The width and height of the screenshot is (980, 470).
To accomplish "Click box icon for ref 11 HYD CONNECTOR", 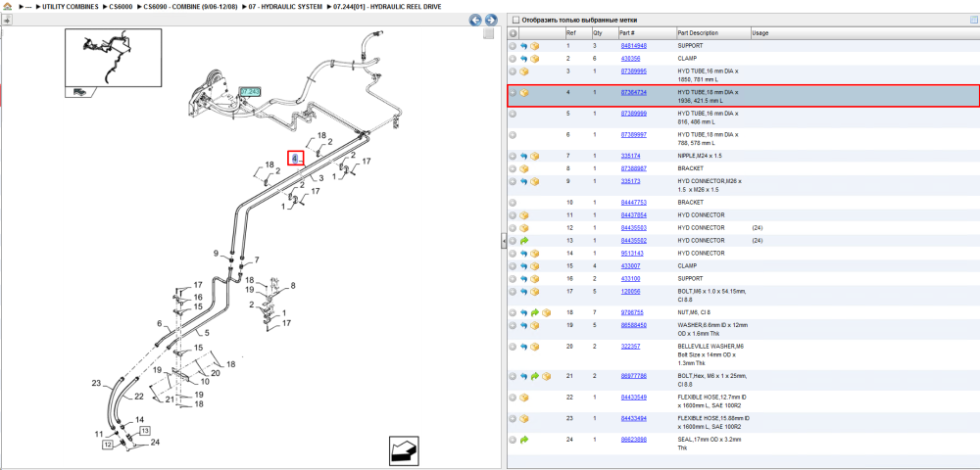I will coord(523,215).
